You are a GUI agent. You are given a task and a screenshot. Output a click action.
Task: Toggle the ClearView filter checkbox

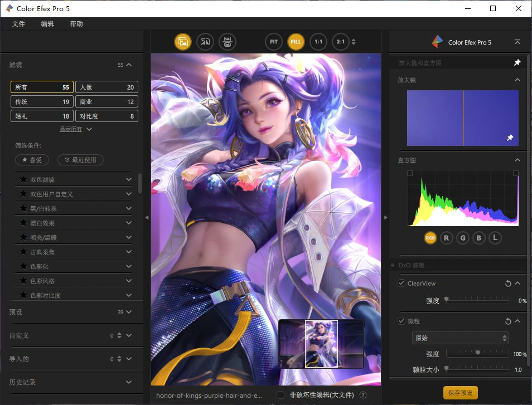(400, 283)
